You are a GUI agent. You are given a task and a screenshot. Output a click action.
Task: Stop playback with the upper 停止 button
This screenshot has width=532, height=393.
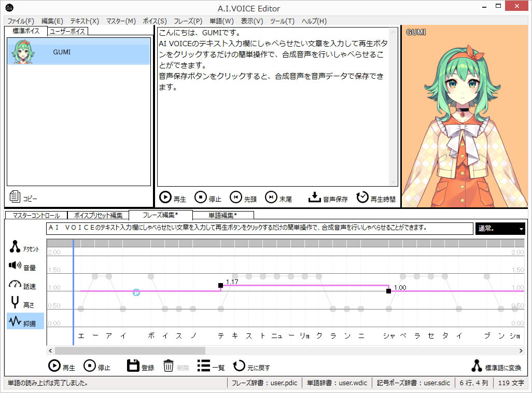coord(207,198)
